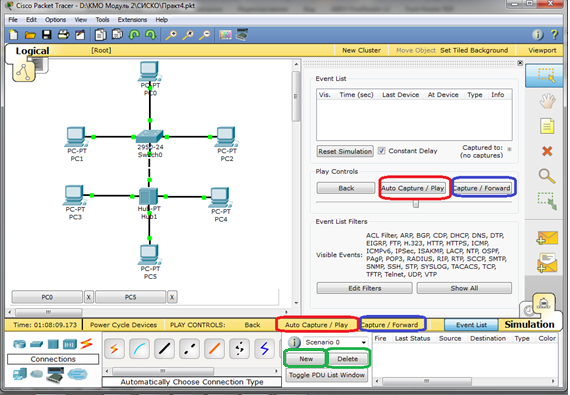Open the Extensions menu
The image size is (570, 395).
(132, 20)
